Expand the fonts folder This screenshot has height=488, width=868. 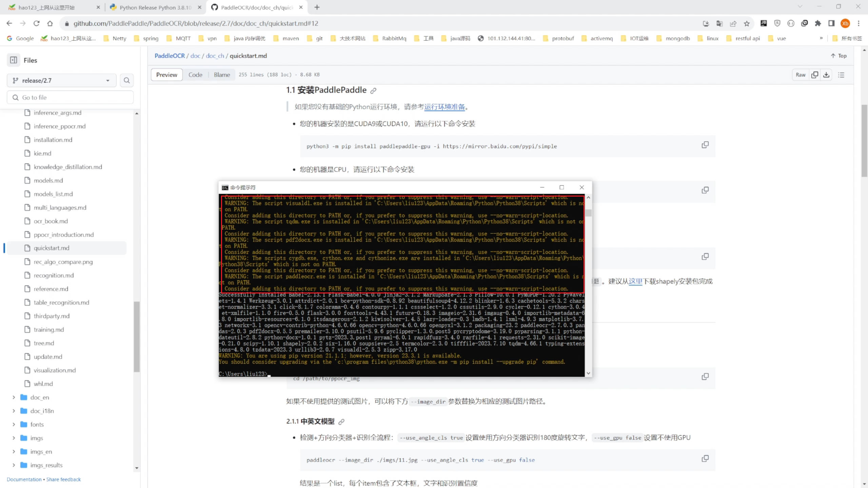pos(14,424)
